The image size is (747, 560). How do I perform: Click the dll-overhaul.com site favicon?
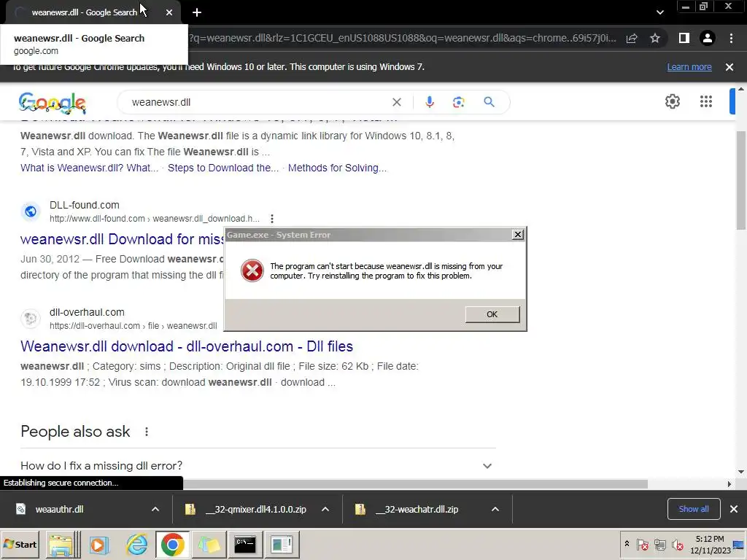point(31,319)
